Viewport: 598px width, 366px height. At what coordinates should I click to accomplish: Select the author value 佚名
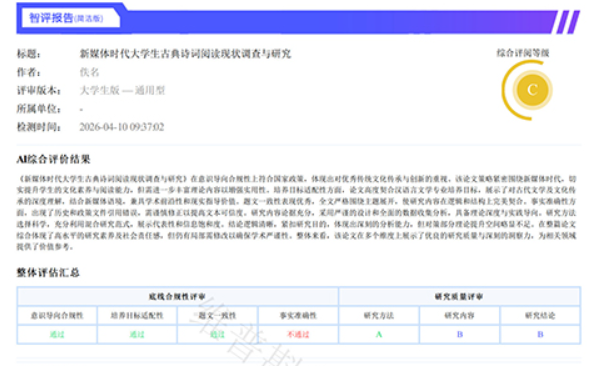[x=89, y=72]
